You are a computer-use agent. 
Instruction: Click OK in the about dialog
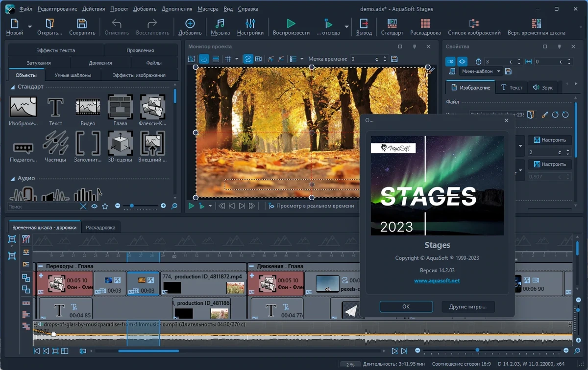coord(406,307)
